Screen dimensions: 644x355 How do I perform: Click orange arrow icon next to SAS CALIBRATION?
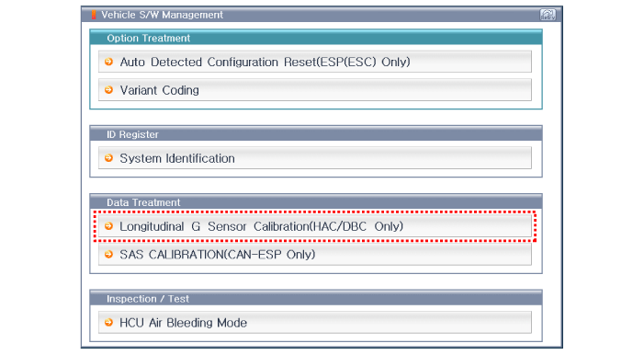[x=108, y=254]
